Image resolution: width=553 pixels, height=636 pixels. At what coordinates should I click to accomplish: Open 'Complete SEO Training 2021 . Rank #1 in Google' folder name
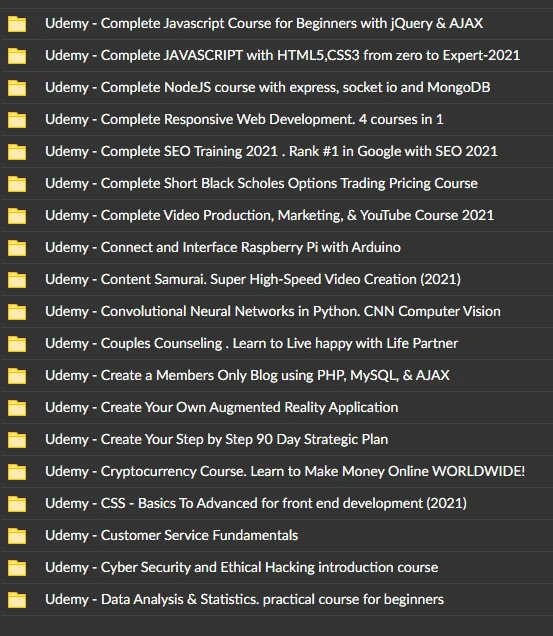[299, 151]
